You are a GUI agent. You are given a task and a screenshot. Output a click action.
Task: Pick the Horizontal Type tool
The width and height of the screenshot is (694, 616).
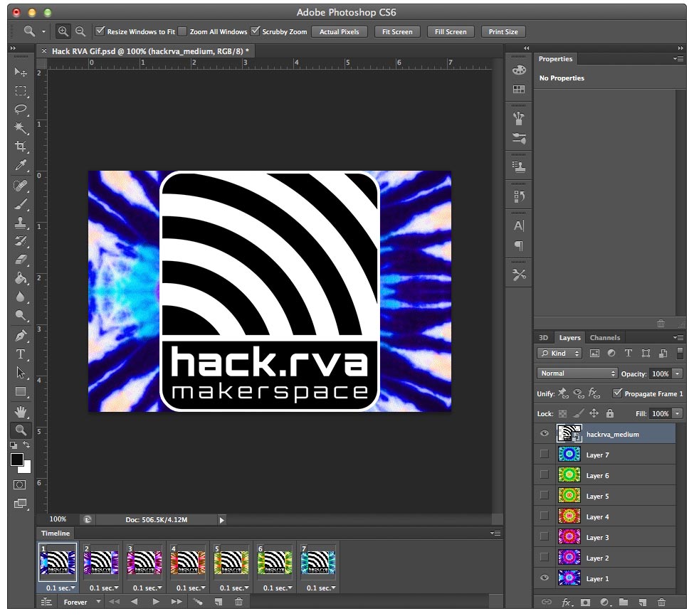click(x=21, y=354)
